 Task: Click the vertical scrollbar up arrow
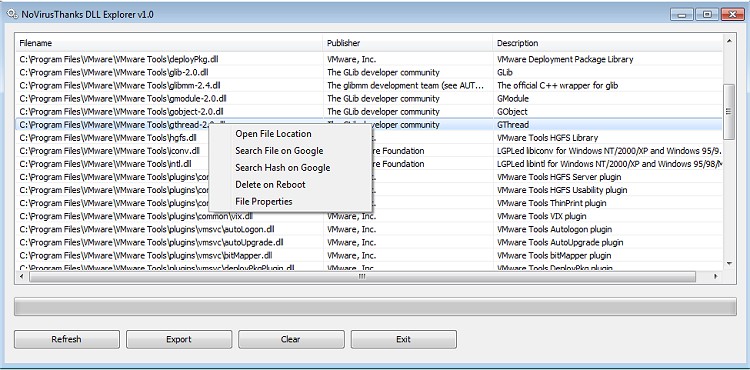[729, 41]
